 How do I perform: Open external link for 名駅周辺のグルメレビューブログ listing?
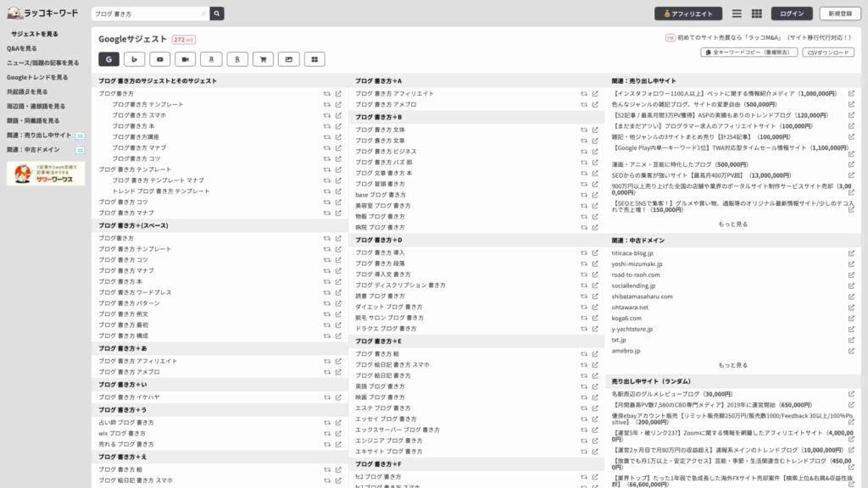pyautogui.click(x=851, y=394)
